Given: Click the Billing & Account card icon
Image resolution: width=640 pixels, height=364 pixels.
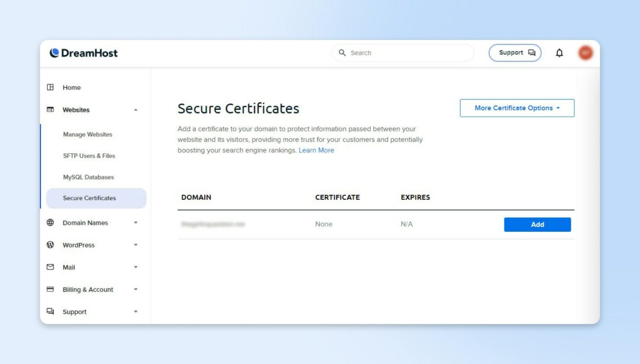Looking at the screenshot, I should 50,289.
